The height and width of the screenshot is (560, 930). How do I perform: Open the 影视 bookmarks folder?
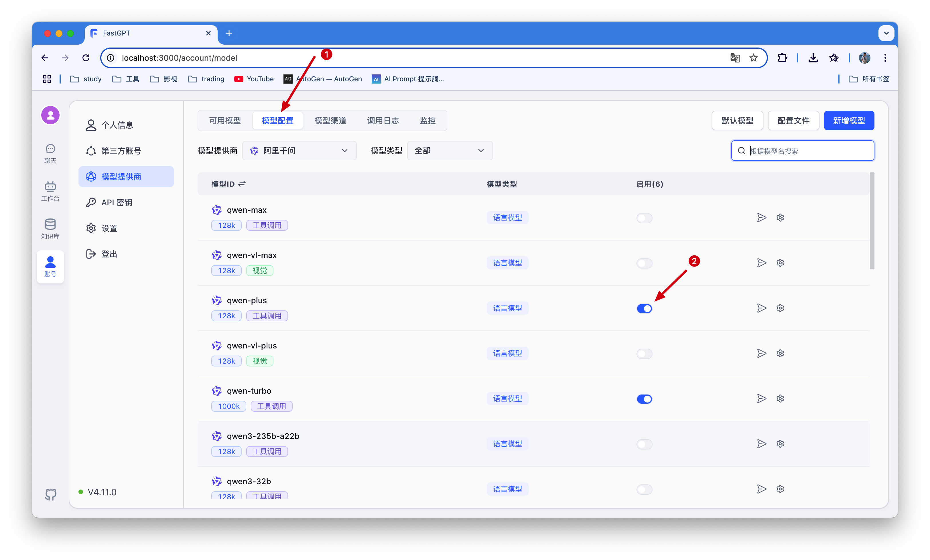(164, 79)
